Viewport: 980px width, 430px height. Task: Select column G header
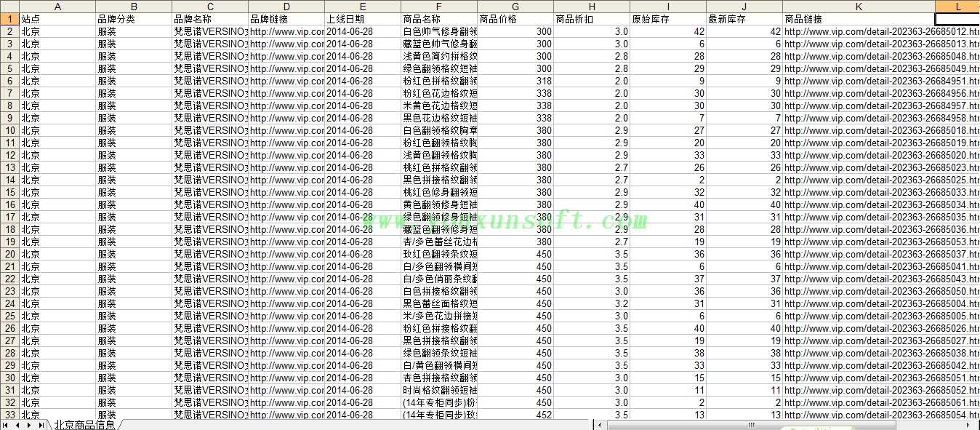[x=515, y=7]
